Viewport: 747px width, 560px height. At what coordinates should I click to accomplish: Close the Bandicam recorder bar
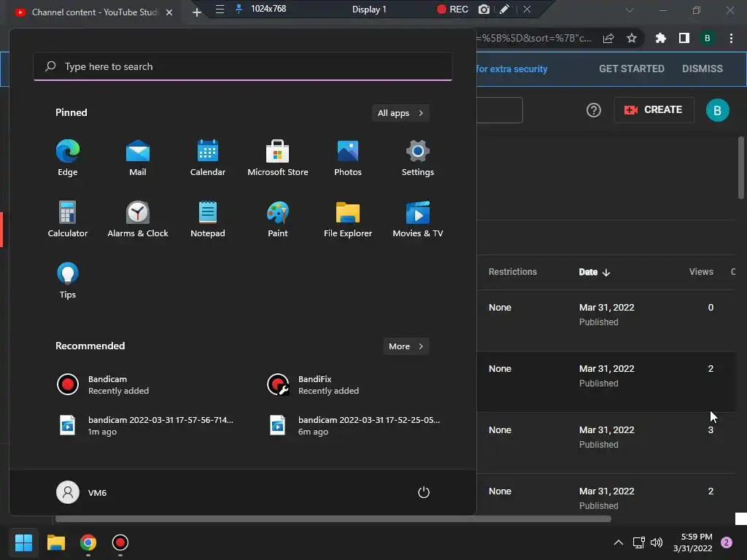point(527,9)
